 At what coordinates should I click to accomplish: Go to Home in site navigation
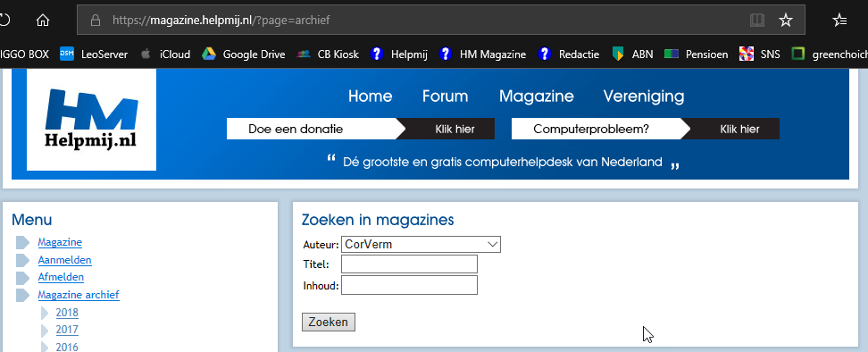[x=371, y=96]
